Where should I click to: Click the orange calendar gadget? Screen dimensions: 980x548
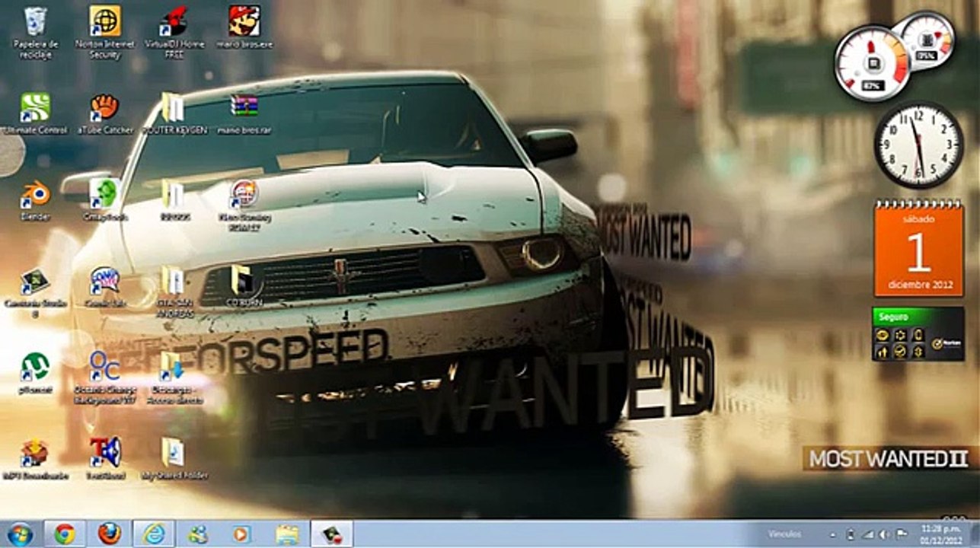pyautogui.click(x=918, y=248)
